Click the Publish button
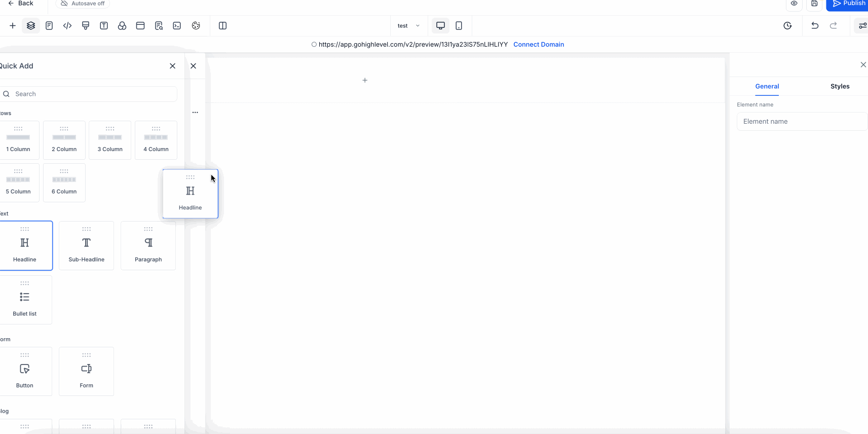Image resolution: width=868 pixels, height=434 pixels. point(849,4)
